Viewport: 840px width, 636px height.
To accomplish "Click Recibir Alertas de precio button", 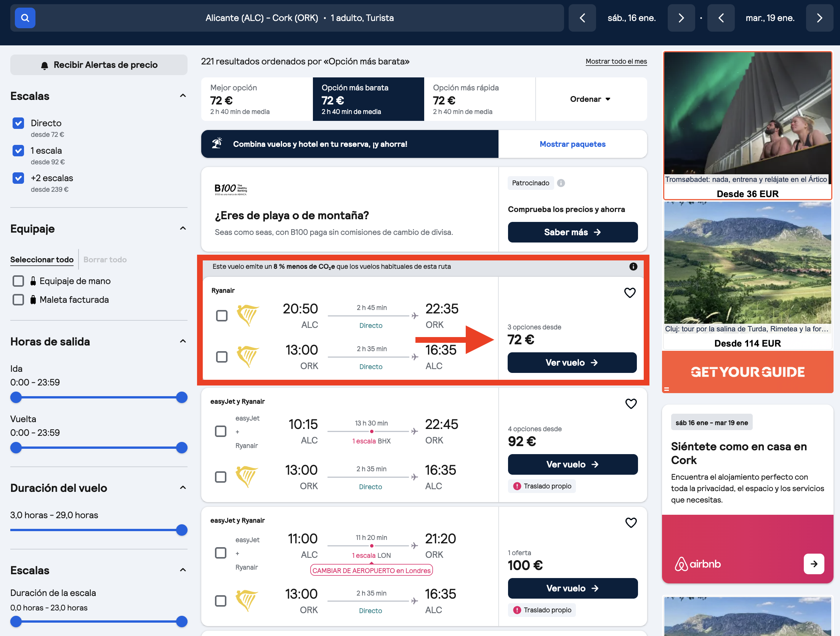I will coord(99,65).
